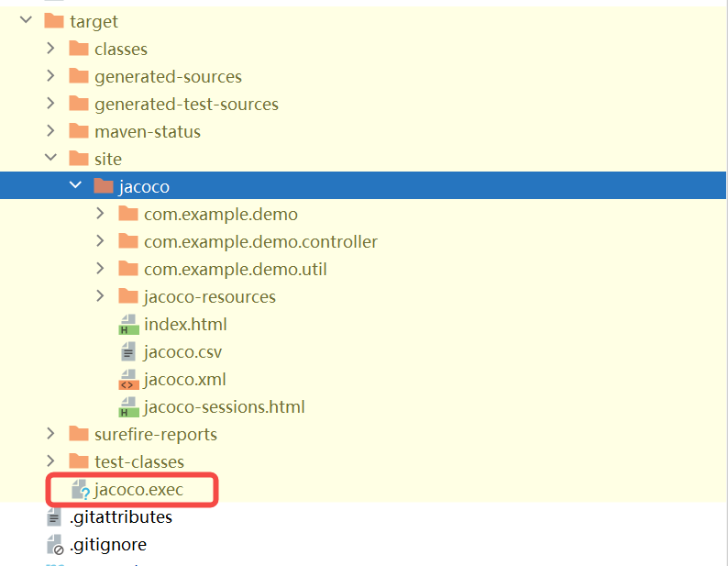Click the target folder icon
Viewport: 728px width, 566px height.
[x=54, y=21]
